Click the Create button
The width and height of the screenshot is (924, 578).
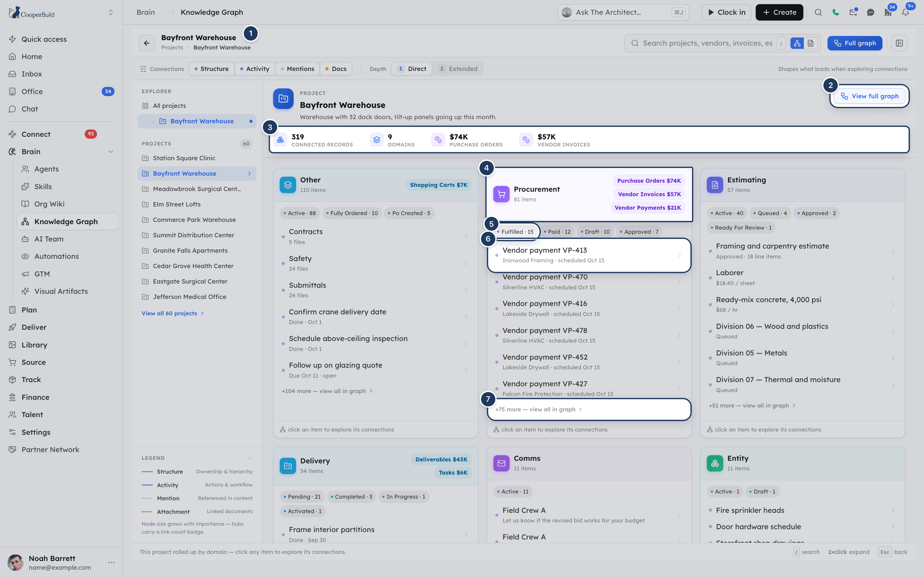pyautogui.click(x=779, y=12)
